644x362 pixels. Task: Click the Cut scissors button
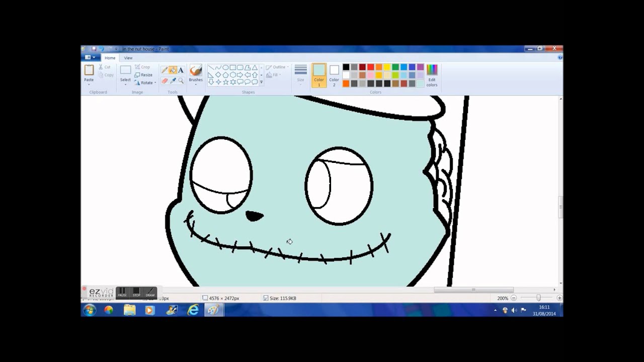[x=104, y=67]
